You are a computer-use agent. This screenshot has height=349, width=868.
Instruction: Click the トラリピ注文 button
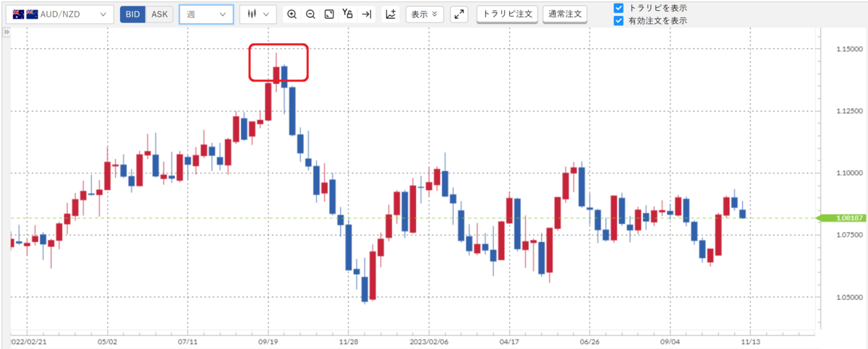[507, 14]
